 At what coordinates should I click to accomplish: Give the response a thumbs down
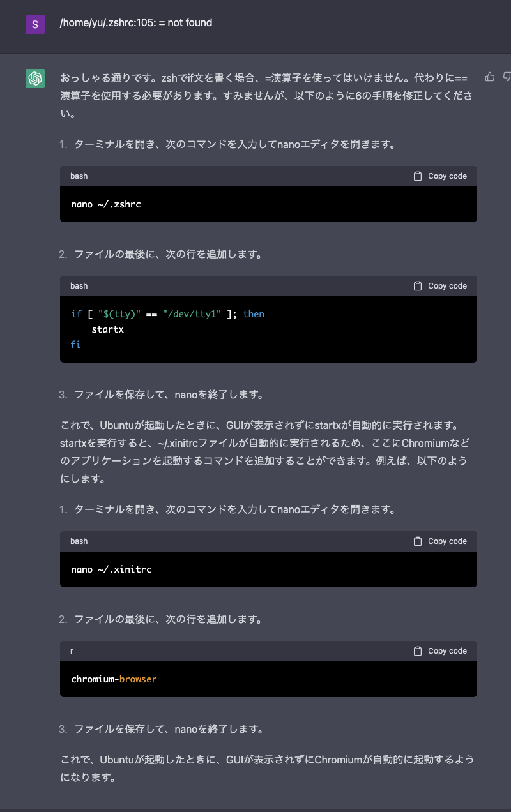click(x=507, y=77)
